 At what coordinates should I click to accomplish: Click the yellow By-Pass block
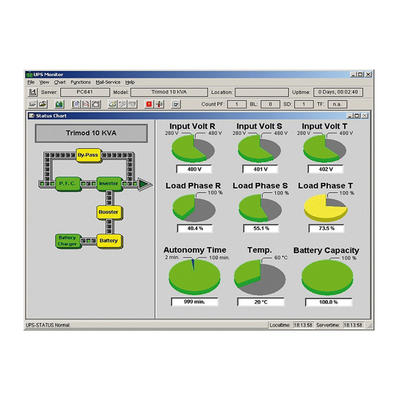[88, 155]
